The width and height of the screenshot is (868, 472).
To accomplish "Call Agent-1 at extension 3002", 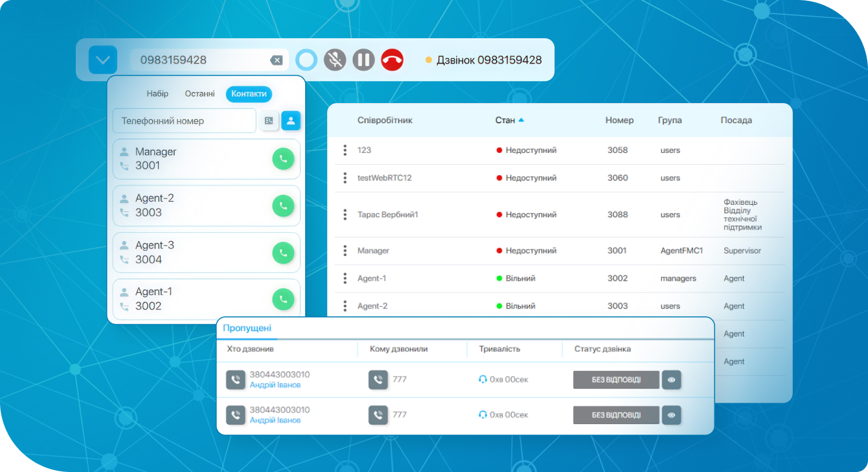I will pyautogui.click(x=283, y=299).
